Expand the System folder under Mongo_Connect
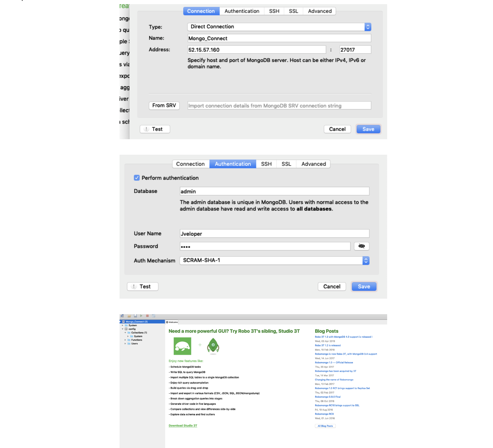Screen dimensions: 493x448 [123, 325]
